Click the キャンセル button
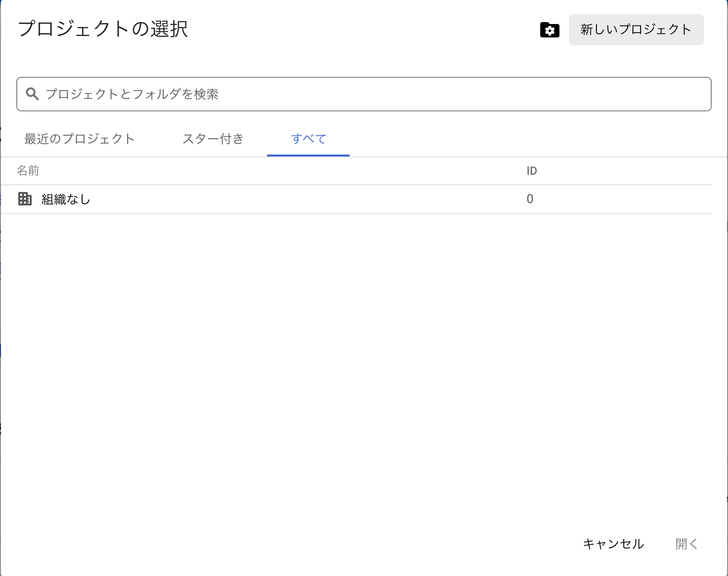The width and height of the screenshot is (728, 576). pyautogui.click(x=613, y=543)
